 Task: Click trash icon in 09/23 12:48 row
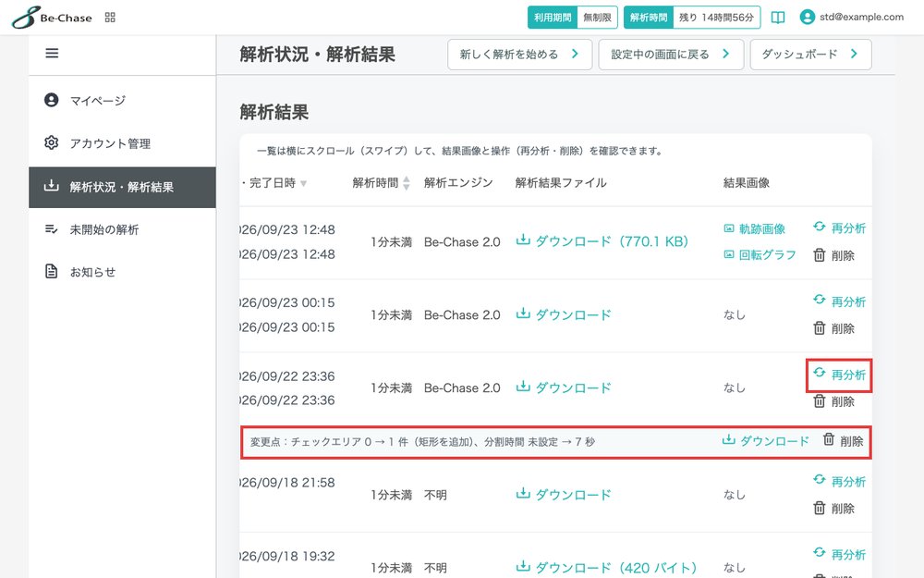[819, 255]
